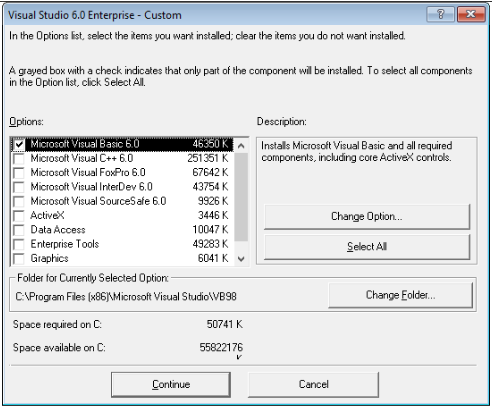
Task: Check the Enterprise Tools option box
Action: pyautogui.click(x=19, y=244)
